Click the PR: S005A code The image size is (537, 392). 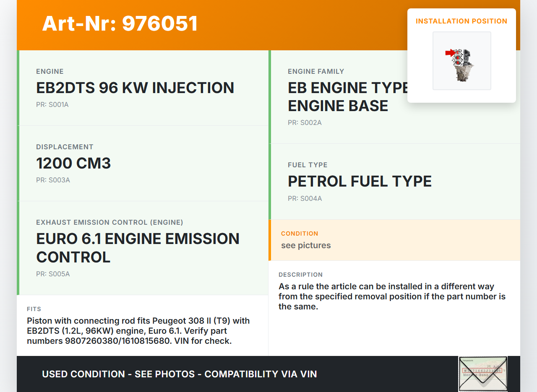click(x=53, y=274)
